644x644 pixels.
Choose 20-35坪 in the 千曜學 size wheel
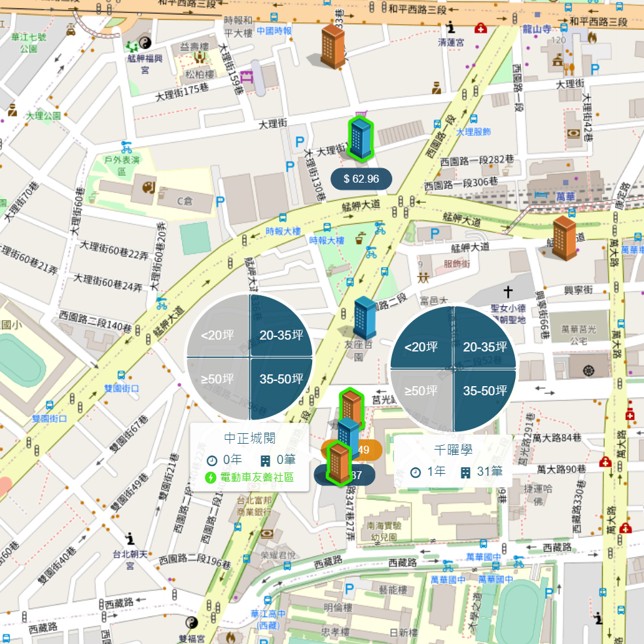click(485, 347)
